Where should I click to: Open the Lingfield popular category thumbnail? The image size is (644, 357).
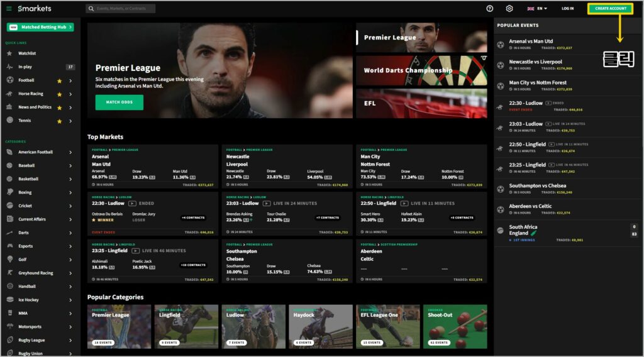pyautogui.click(x=186, y=327)
